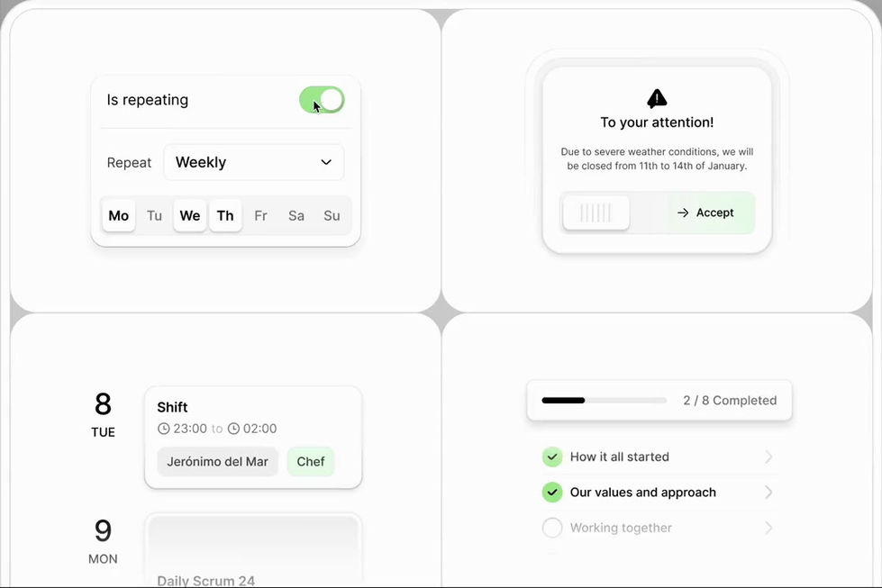This screenshot has width=882, height=588.
Task: Uncheck Our values and approach checkmark
Action: 552,493
